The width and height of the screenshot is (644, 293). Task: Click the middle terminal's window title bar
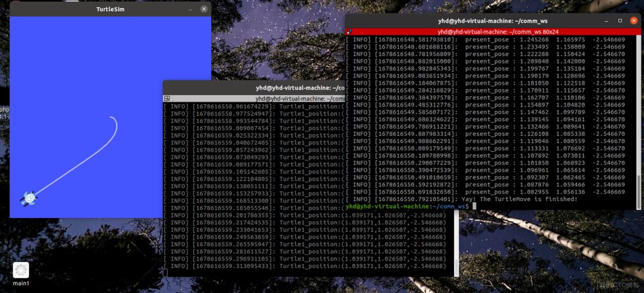(x=254, y=88)
